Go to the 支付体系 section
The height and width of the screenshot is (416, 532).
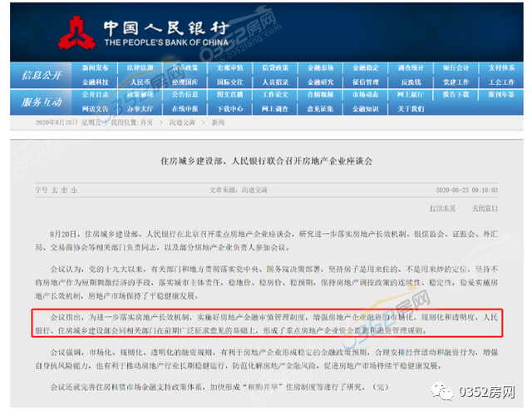click(x=501, y=67)
